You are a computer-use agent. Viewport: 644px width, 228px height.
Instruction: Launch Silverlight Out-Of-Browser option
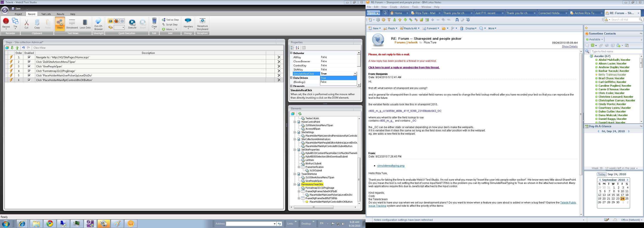[x=99, y=24]
